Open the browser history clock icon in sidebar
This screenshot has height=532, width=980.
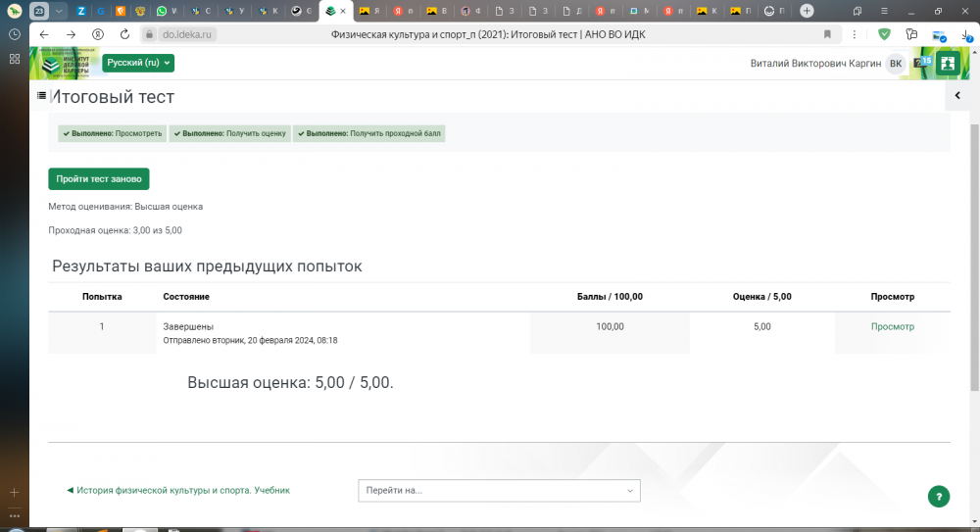(15, 34)
